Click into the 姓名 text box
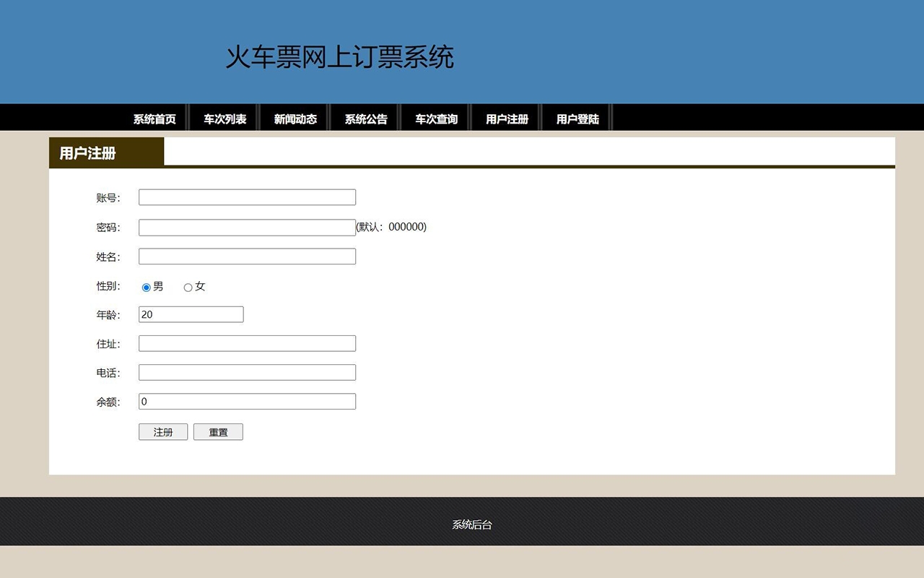The image size is (924, 578). click(247, 256)
